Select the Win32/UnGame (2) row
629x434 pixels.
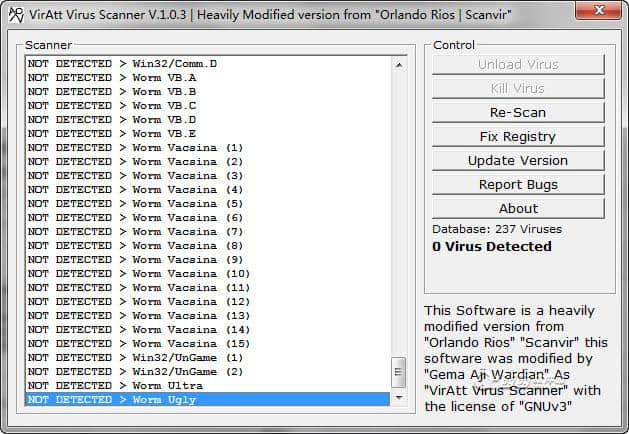point(208,372)
